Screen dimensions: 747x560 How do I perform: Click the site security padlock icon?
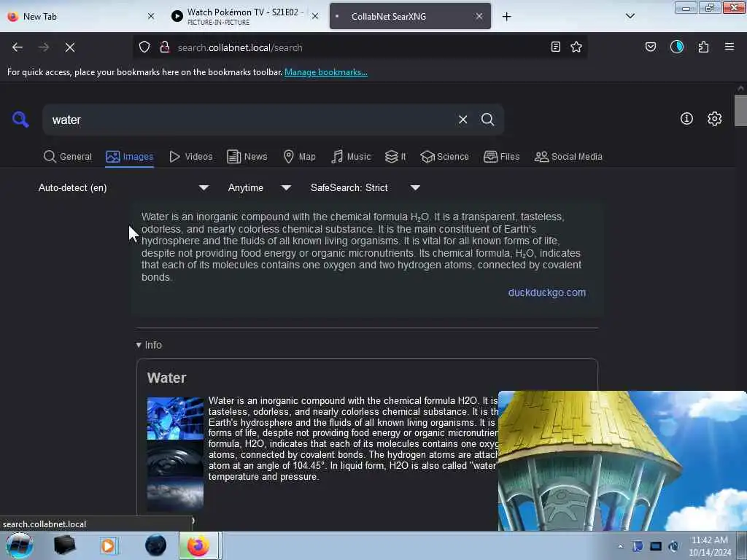click(x=165, y=47)
